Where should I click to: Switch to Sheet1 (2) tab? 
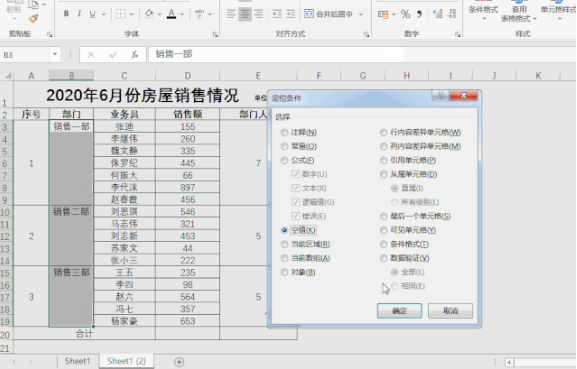127,361
